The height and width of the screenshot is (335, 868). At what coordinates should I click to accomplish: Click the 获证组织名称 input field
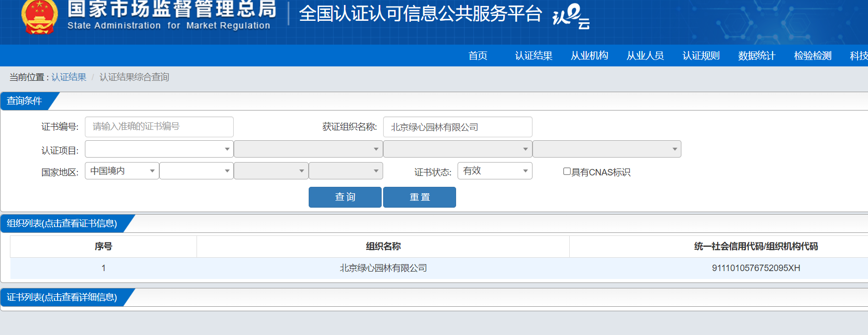[458, 127]
